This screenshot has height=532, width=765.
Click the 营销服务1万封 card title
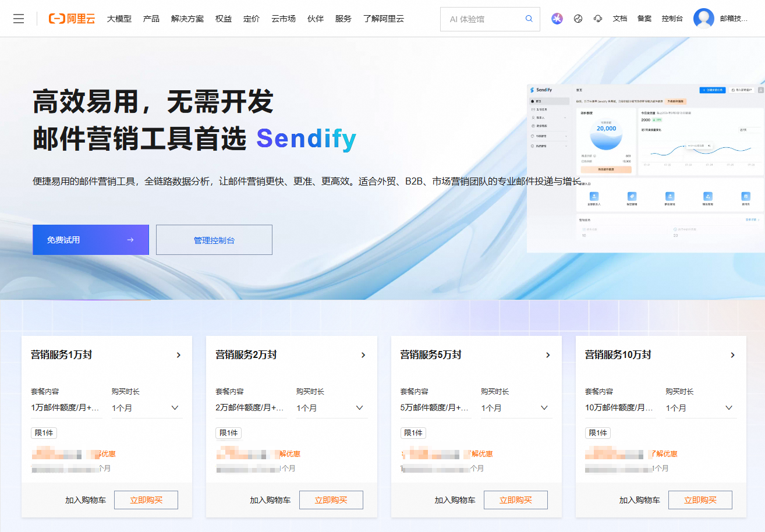click(x=62, y=355)
